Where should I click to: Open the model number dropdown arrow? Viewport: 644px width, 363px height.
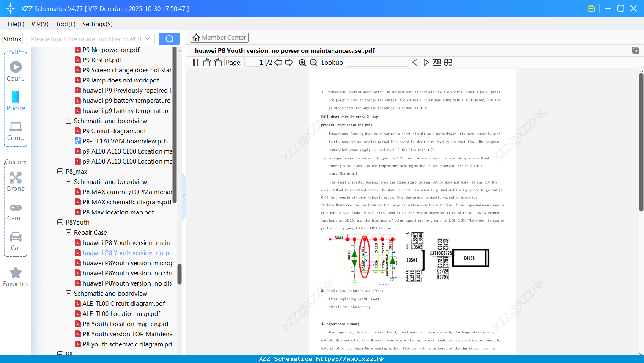148,39
